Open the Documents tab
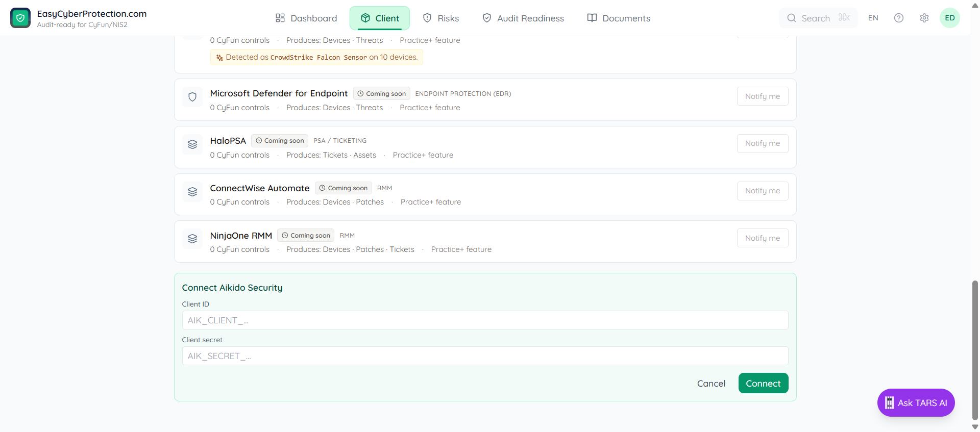This screenshot has width=980, height=432. pos(619,18)
